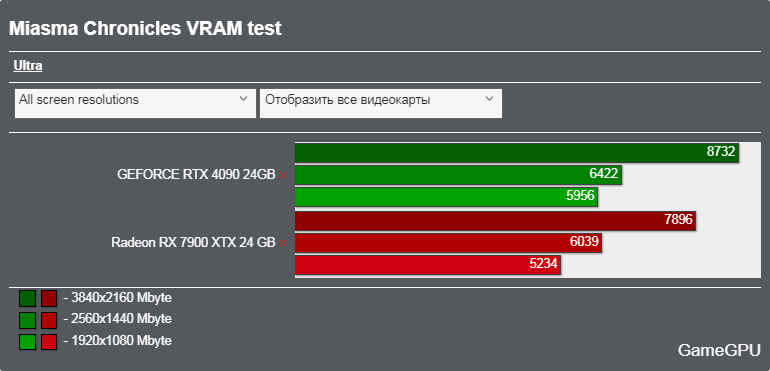Screen dimensions: 770x371
Task: Open the All screen resolutions dropdown
Action: point(136,103)
